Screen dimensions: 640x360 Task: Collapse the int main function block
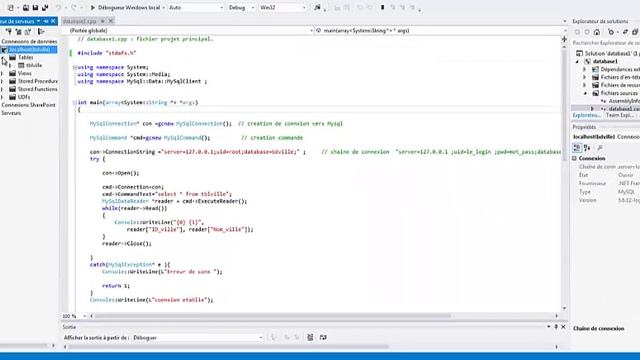coord(74,102)
